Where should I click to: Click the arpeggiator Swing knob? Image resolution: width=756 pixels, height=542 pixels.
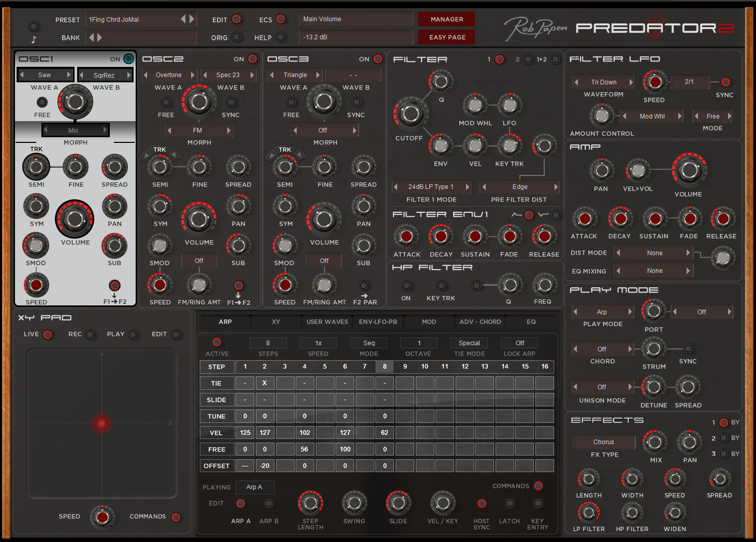pos(354,503)
